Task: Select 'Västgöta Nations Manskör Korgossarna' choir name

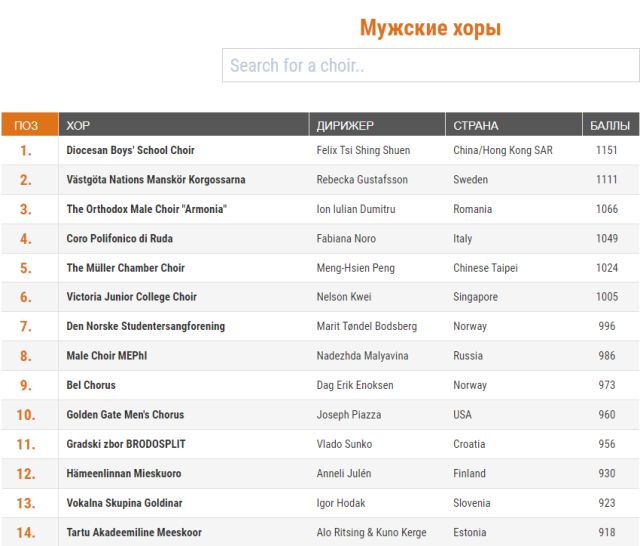Action: tap(156, 180)
